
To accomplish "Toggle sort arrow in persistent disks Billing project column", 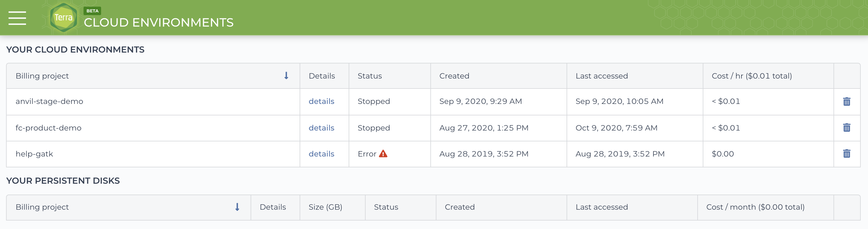I will click(x=237, y=207).
